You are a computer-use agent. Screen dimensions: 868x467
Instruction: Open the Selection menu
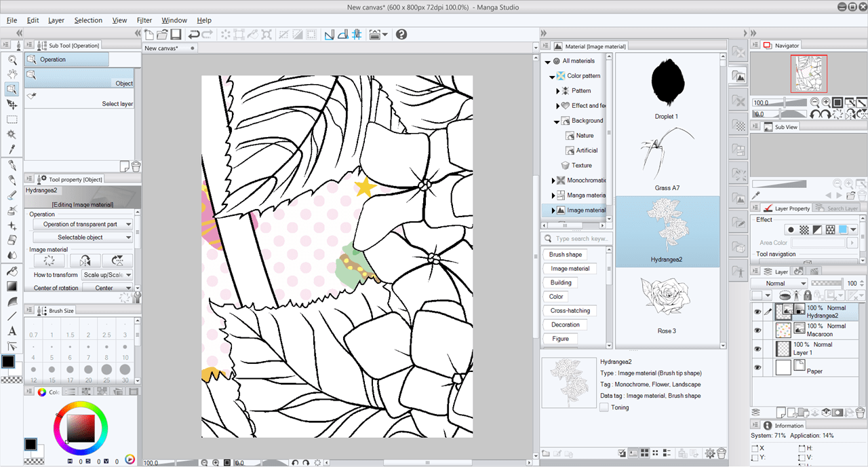88,20
